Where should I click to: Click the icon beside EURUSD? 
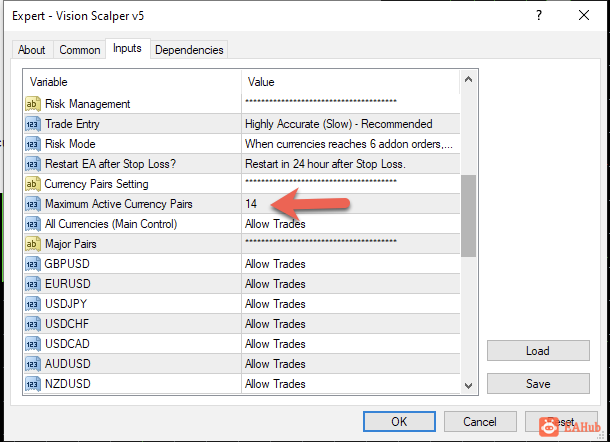[33, 284]
